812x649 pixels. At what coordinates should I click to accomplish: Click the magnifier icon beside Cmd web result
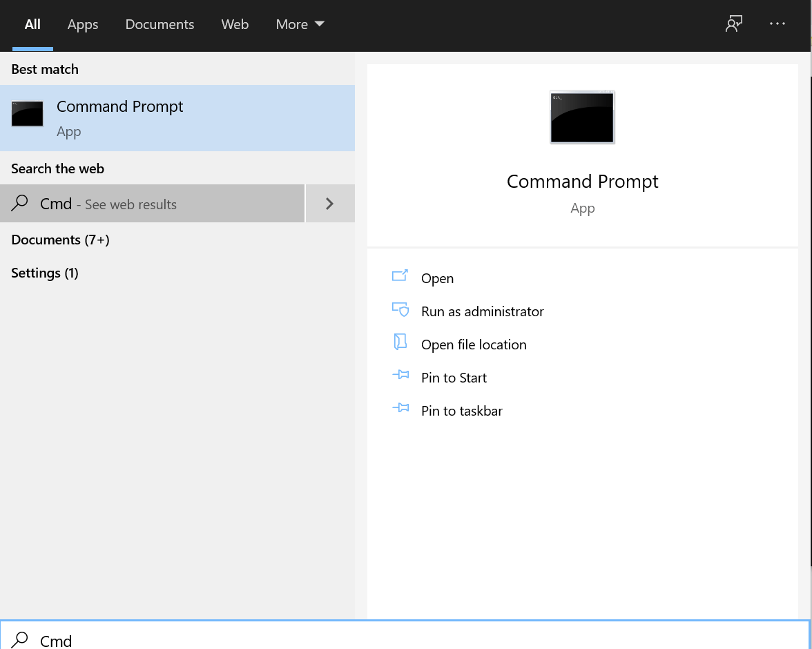point(19,203)
